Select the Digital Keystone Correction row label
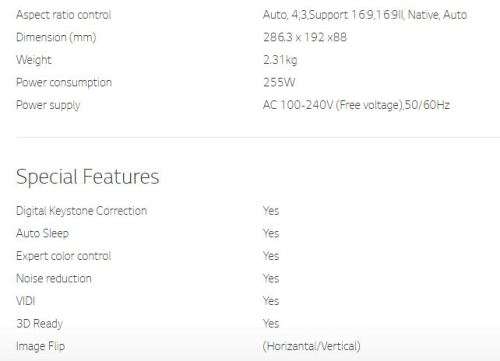The width and height of the screenshot is (500, 361). [81, 211]
